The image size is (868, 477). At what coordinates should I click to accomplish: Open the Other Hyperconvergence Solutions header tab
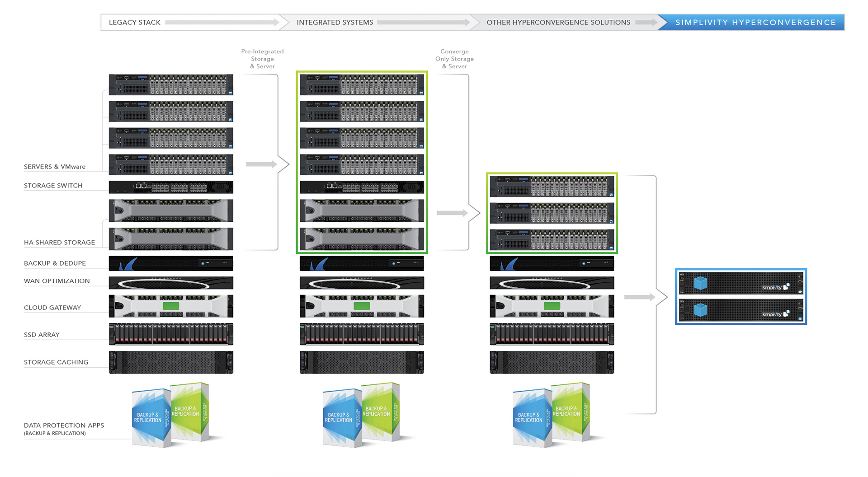pyautogui.click(x=558, y=23)
